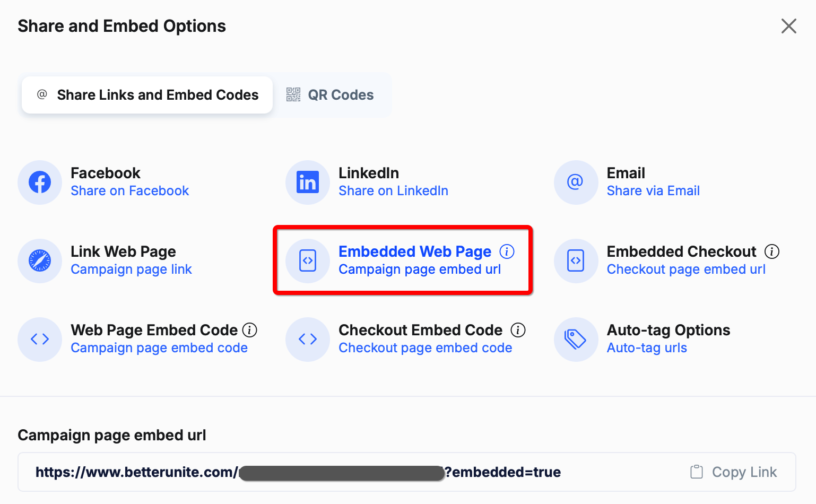This screenshot has height=504, width=816.
Task: Open the Share on Facebook link
Action: [129, 191]
